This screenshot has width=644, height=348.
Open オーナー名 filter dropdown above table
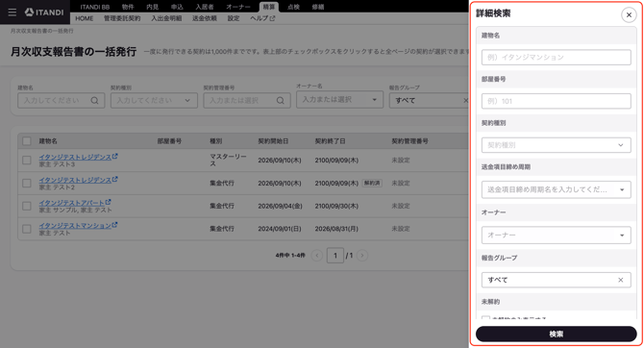click(339, 99)
